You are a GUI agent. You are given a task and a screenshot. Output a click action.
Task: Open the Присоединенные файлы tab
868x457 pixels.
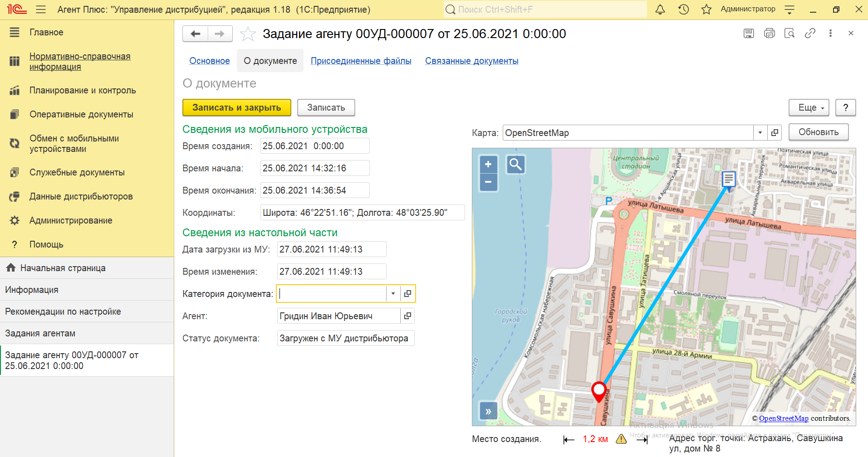361,61
